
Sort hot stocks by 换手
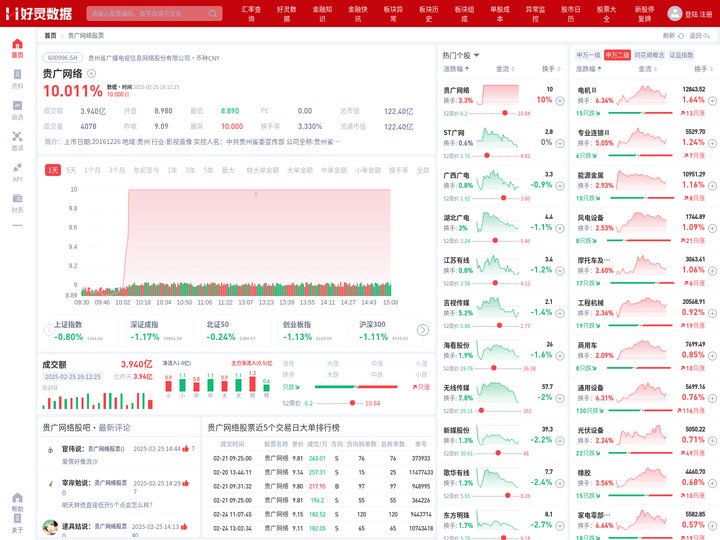click(551, 69)
